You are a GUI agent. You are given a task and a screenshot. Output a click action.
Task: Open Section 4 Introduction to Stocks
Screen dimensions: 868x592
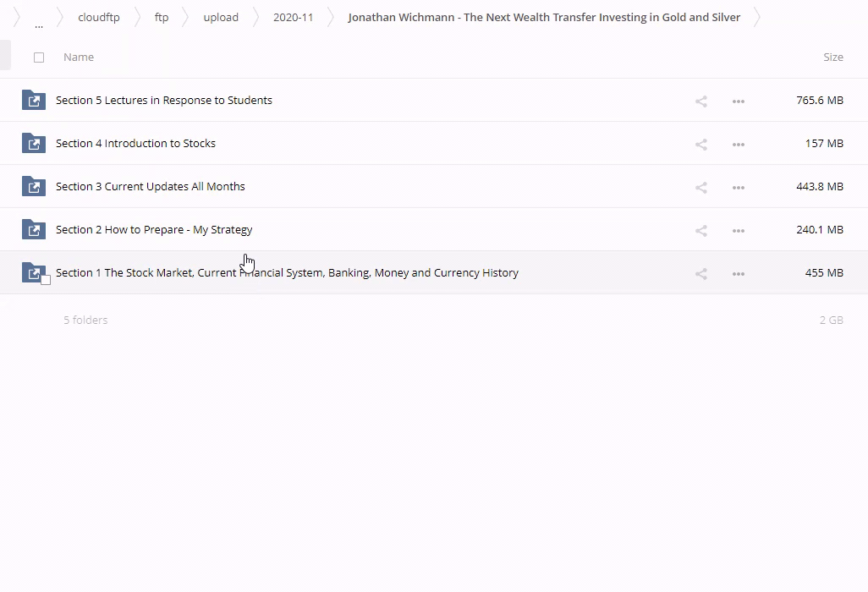(135, 143)
